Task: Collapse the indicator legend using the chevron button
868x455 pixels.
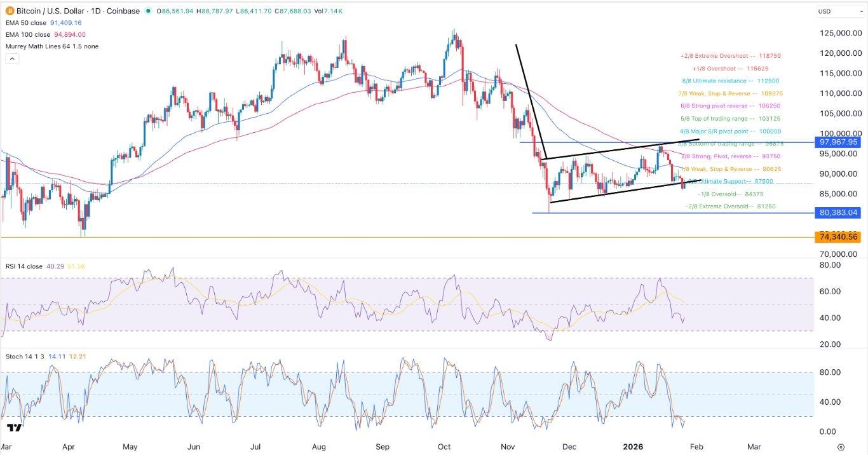Action: (11, 58)
